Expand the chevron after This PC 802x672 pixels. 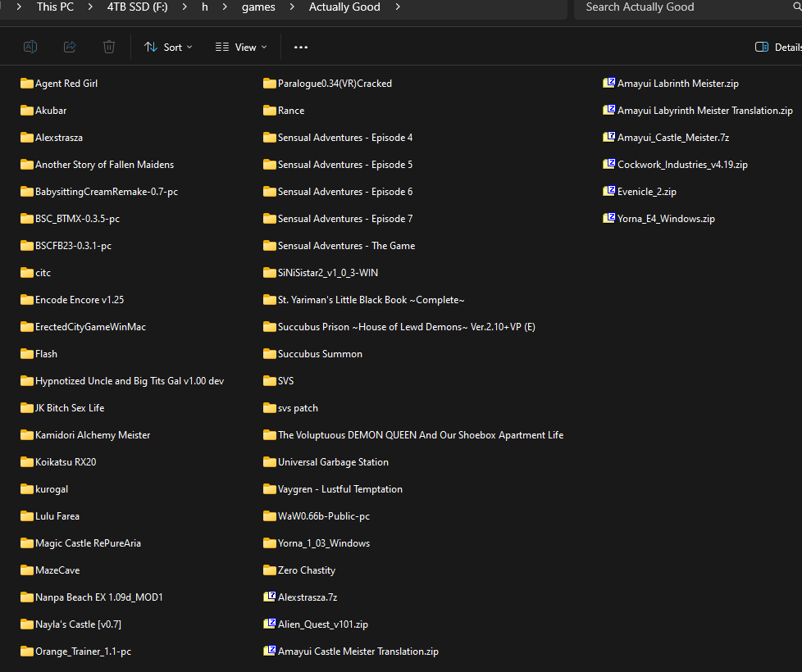90,7
